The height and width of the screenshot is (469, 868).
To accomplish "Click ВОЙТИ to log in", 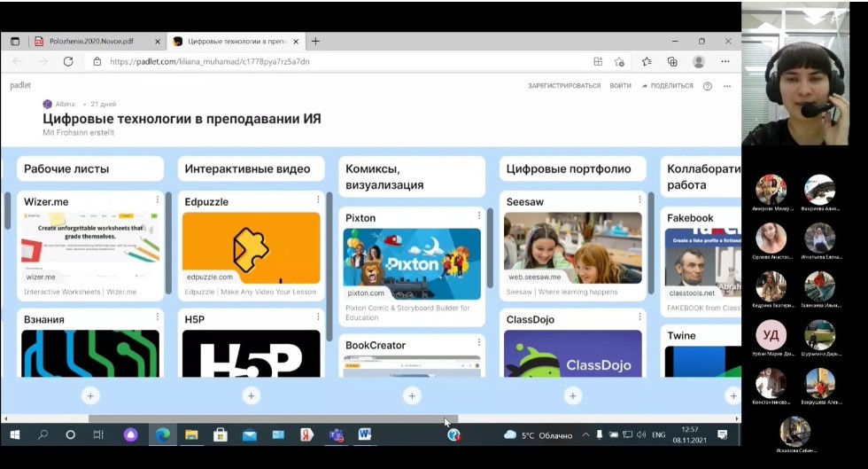I will pos(621,86).
